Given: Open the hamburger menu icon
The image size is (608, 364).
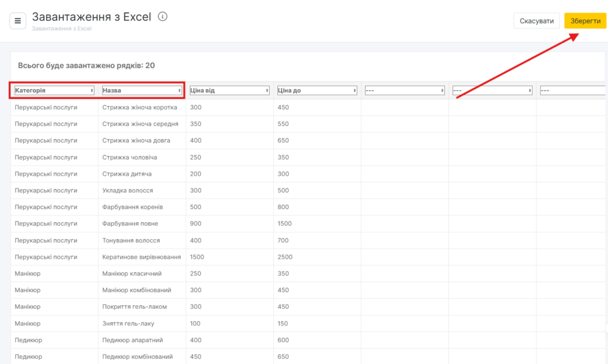Looking at the screenshot, I should [17, 21].
